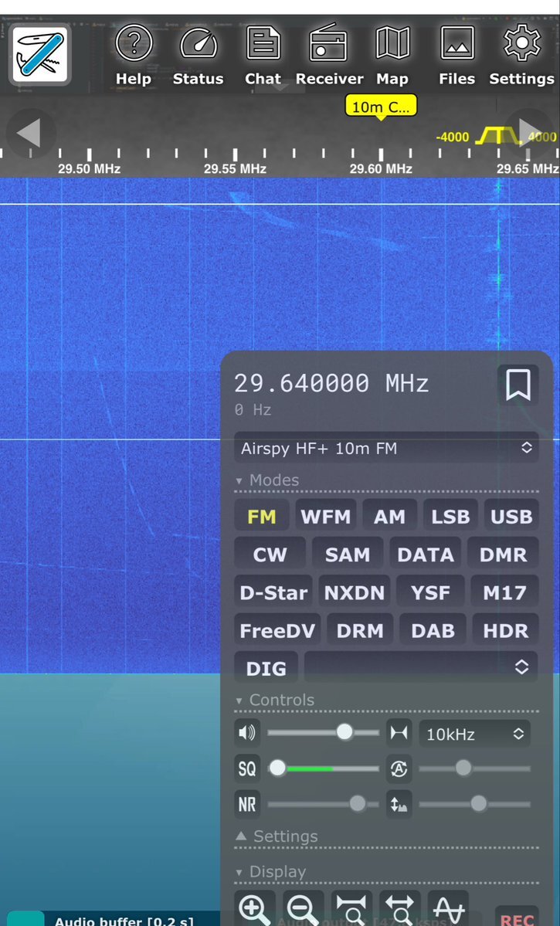Viewport: 560px width, 926px height.
Task: Open the Map view
Action: (392, 56)
